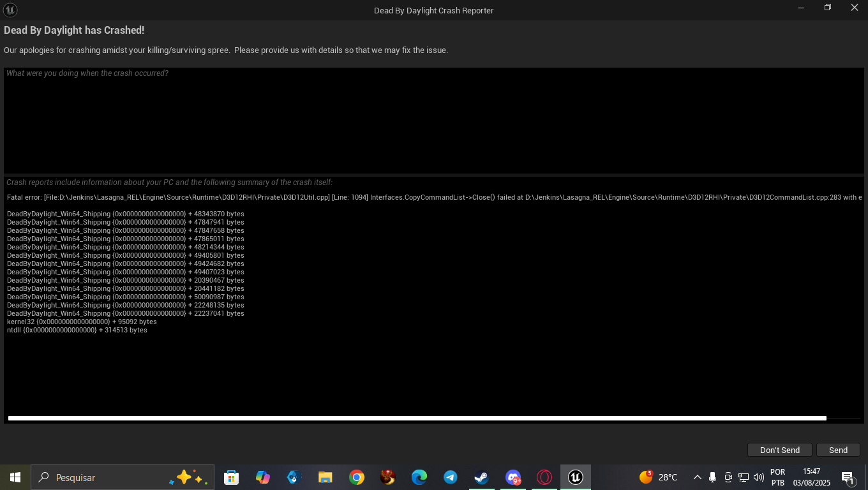Select the stack line with 47865011 bytes
The image size is (868, 490).
pos(126,239)
